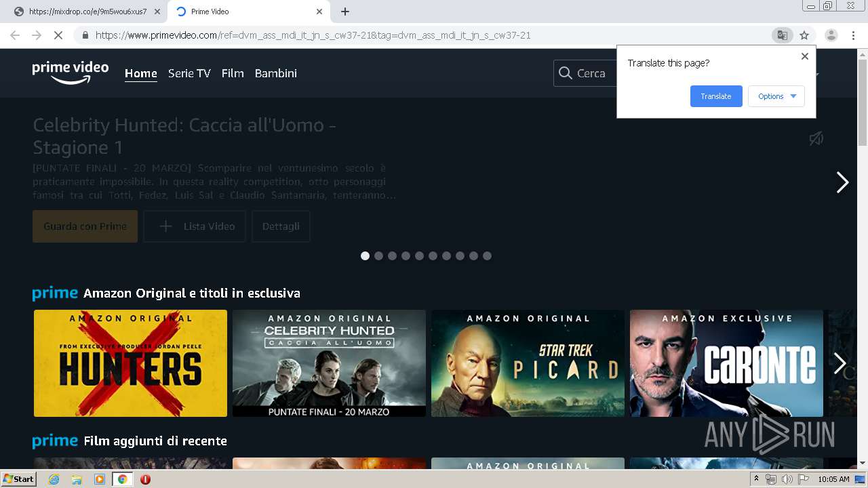Close the Prime Video tab

point(319,12)
